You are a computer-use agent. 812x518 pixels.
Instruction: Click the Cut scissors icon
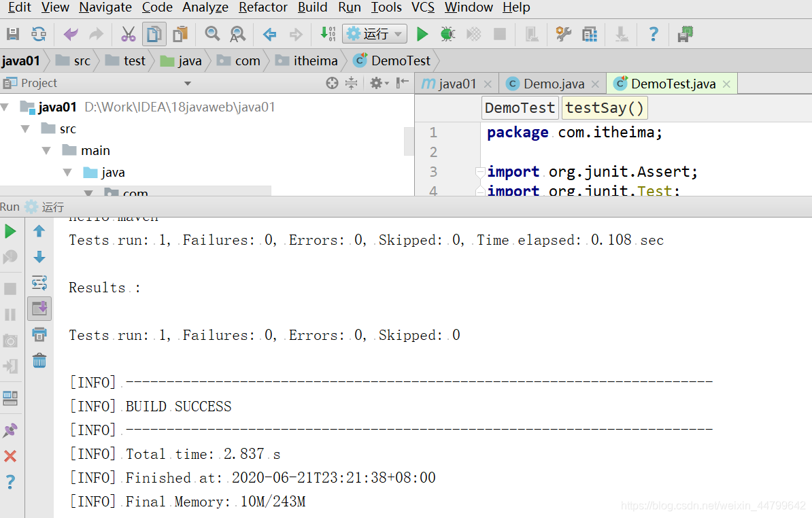click(128, 35)
